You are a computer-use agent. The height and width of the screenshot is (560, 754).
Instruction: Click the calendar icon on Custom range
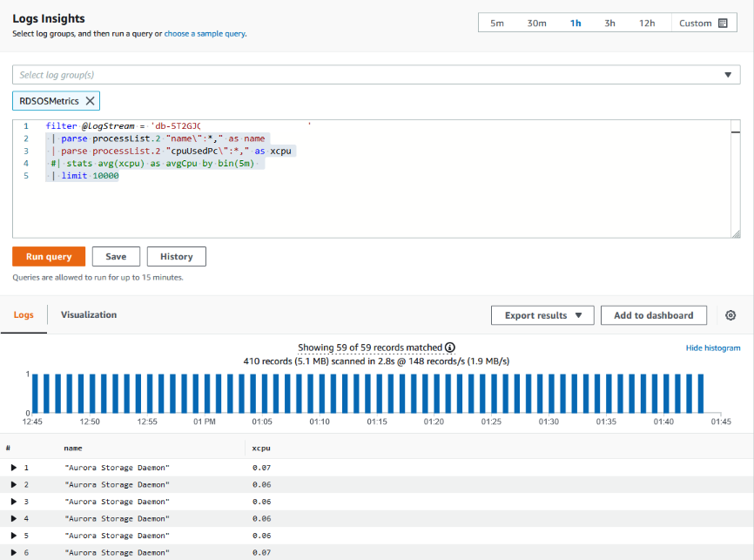pos(724,23)
